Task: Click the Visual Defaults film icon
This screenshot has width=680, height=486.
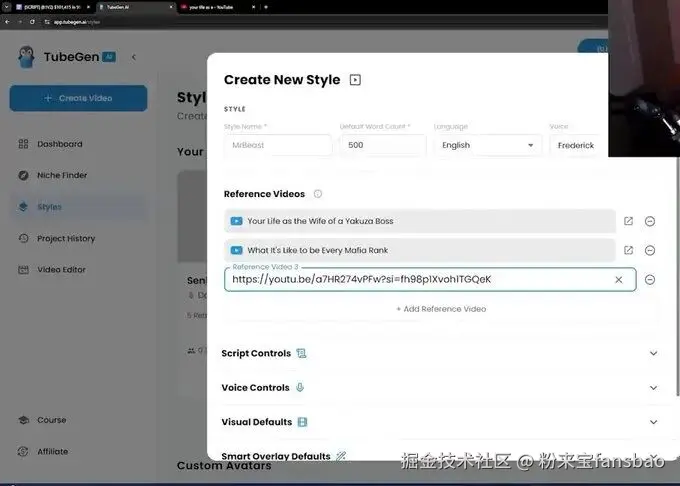Action: [x=302, y=422]
